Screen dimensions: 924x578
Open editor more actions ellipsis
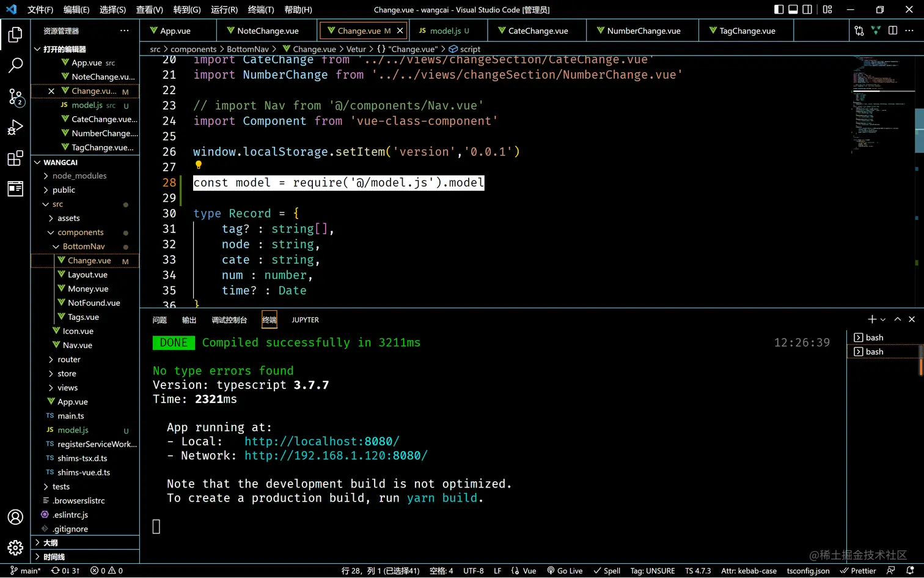tap(909, 31)
